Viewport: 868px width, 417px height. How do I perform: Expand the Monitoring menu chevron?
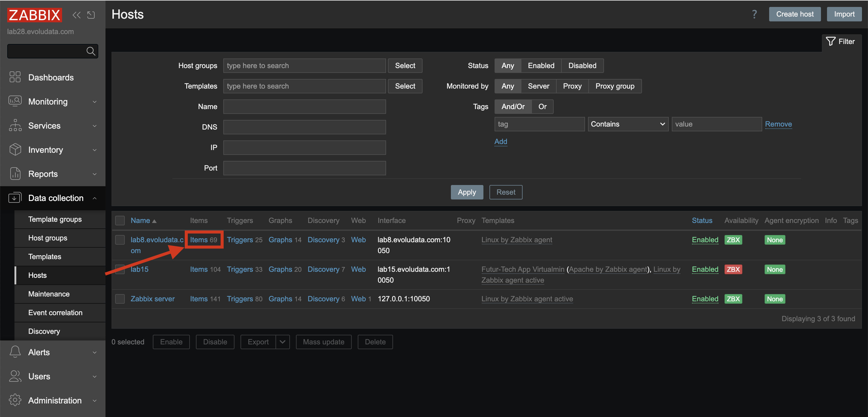coord(95,101)
